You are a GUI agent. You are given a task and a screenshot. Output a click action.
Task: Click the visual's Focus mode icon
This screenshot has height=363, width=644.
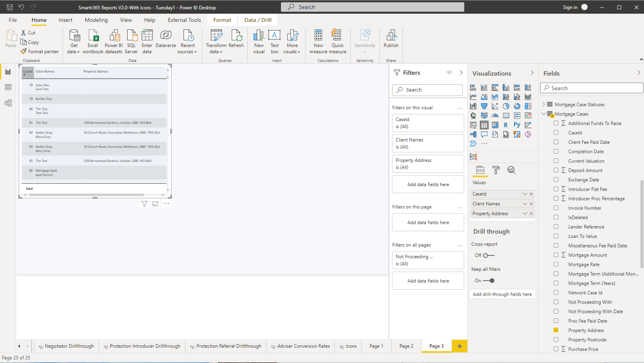point(155,204)
